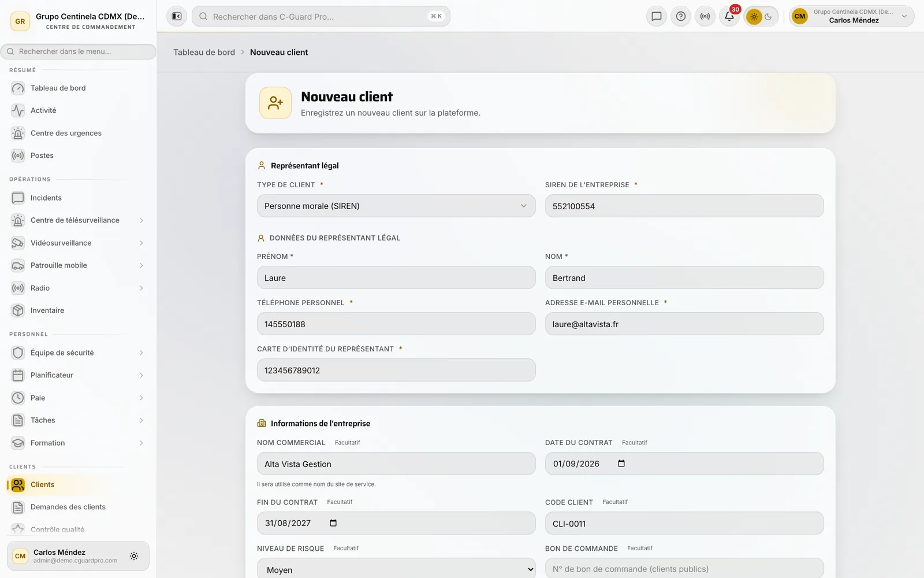
Task: Expand Tâches submenu chevron
Action: (141, 420)
